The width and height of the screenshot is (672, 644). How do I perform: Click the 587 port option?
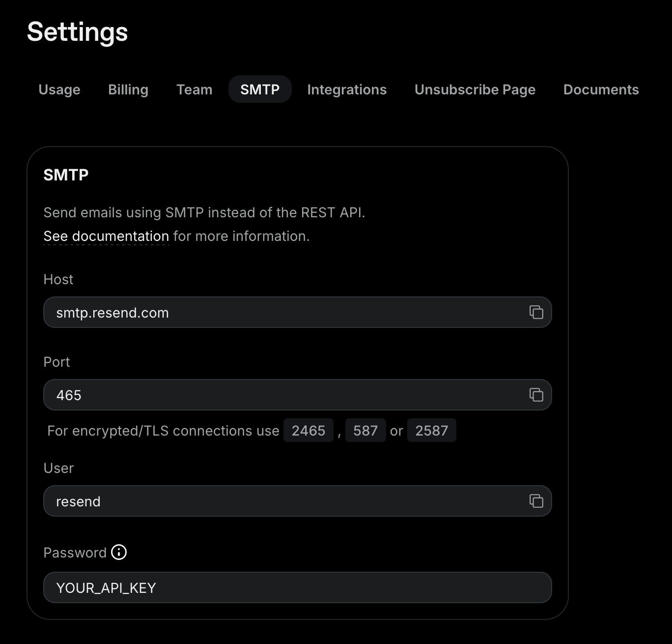(365, 430)
